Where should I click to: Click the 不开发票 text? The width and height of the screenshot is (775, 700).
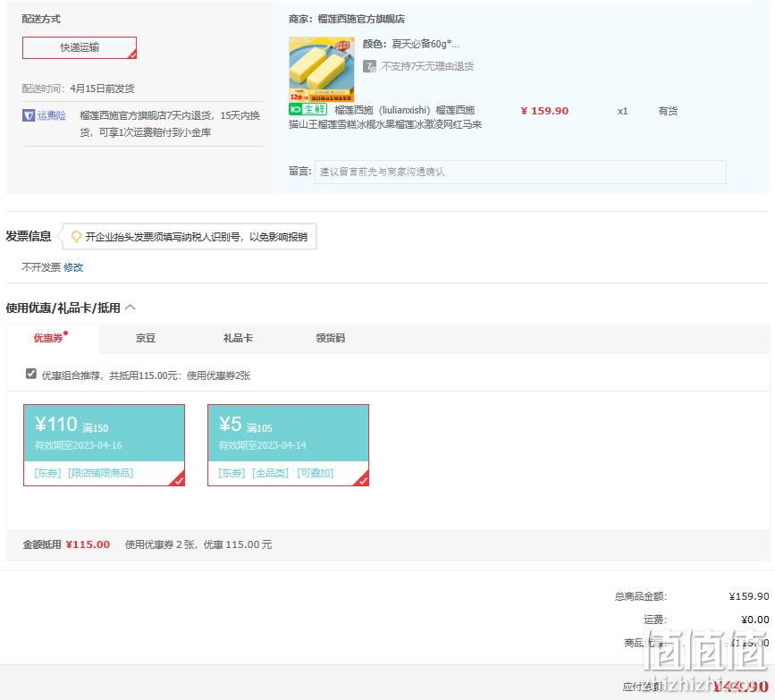(41, 267)
